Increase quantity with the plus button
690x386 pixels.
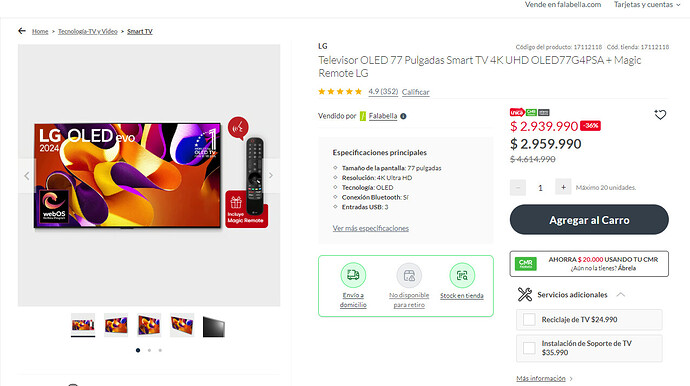pyautogui.click(x=563, y=187)
